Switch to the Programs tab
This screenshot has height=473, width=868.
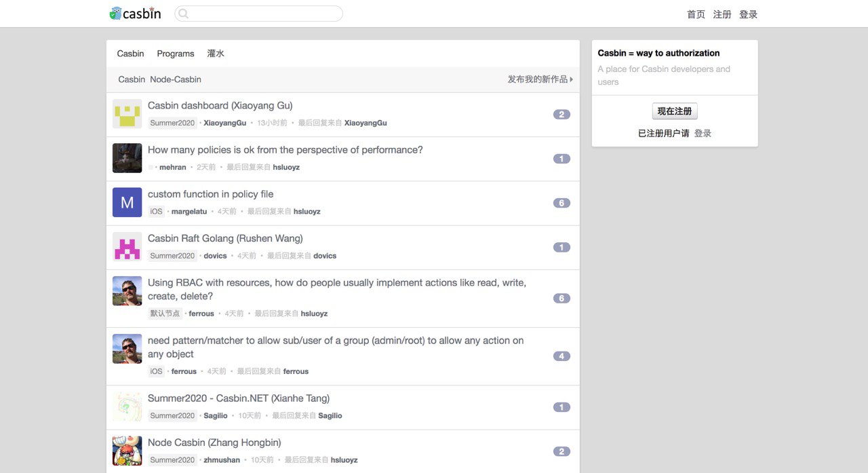(x=176, y=54)
